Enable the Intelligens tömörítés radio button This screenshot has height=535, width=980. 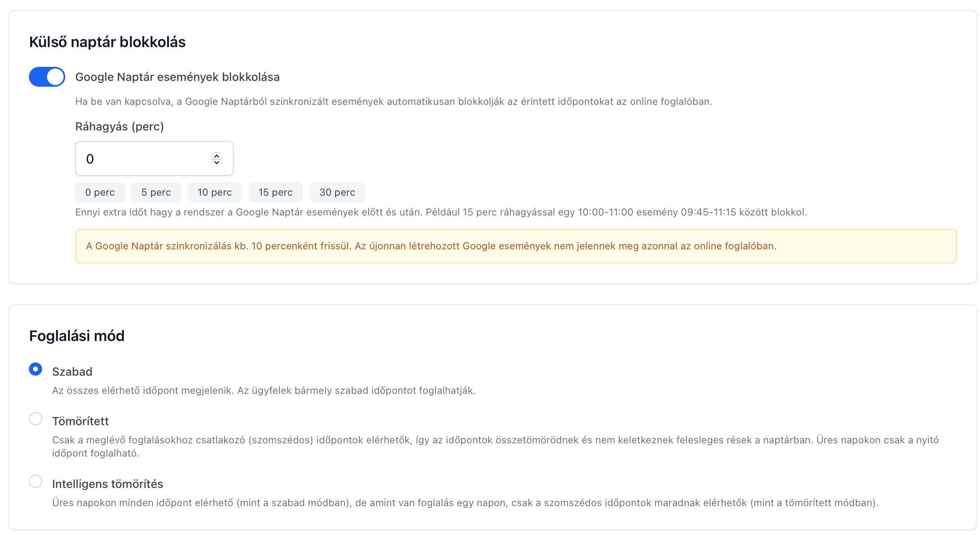point(36,481)
